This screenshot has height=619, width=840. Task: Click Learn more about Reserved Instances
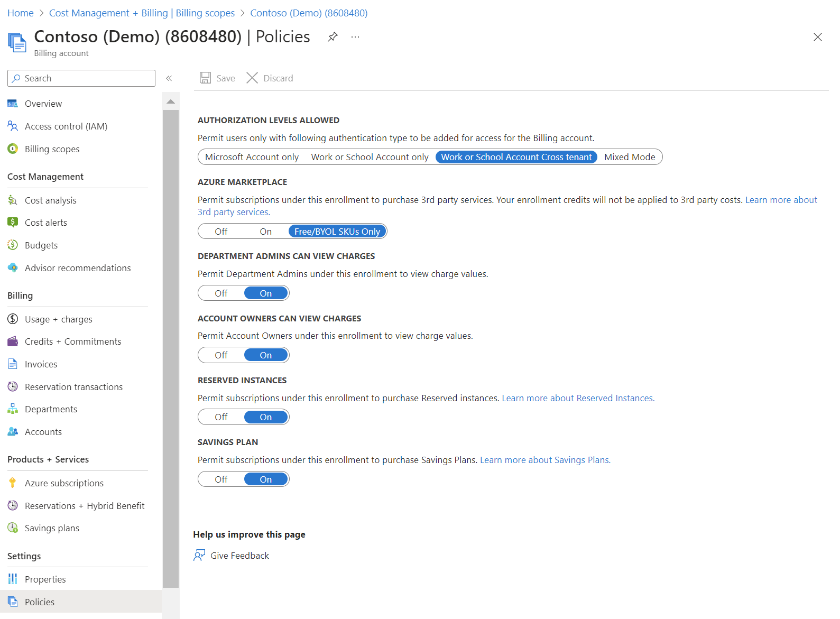click(578, 398)
